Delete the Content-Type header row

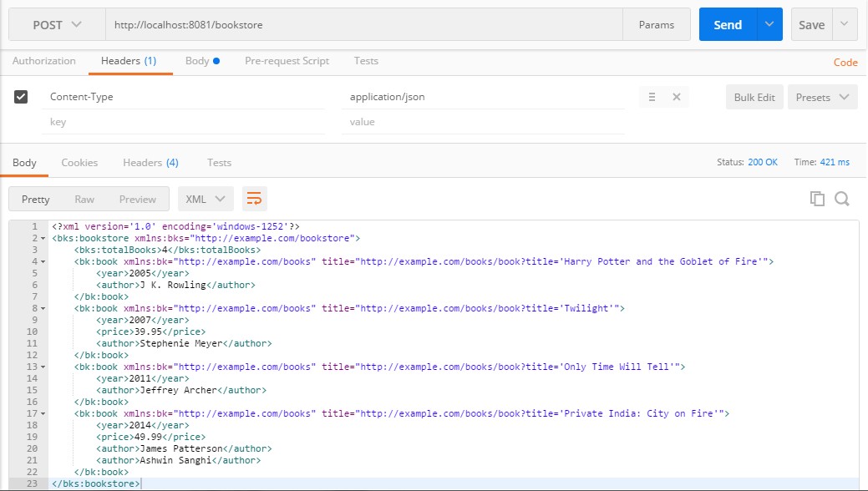677,97
